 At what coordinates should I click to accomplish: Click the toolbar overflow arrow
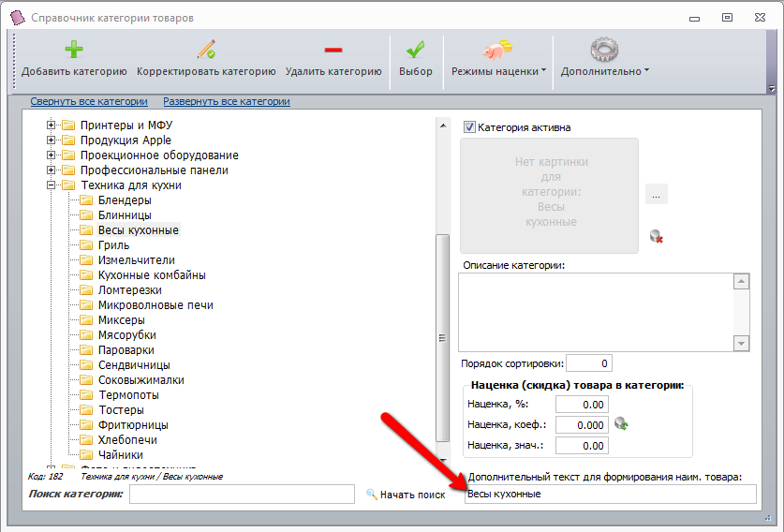772,88
